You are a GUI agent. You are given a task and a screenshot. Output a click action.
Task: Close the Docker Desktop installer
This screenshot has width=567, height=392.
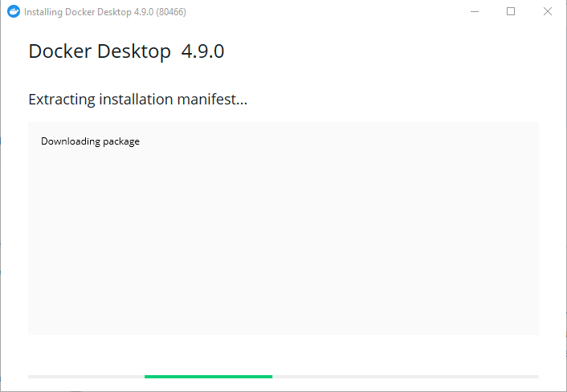point(548,12)
